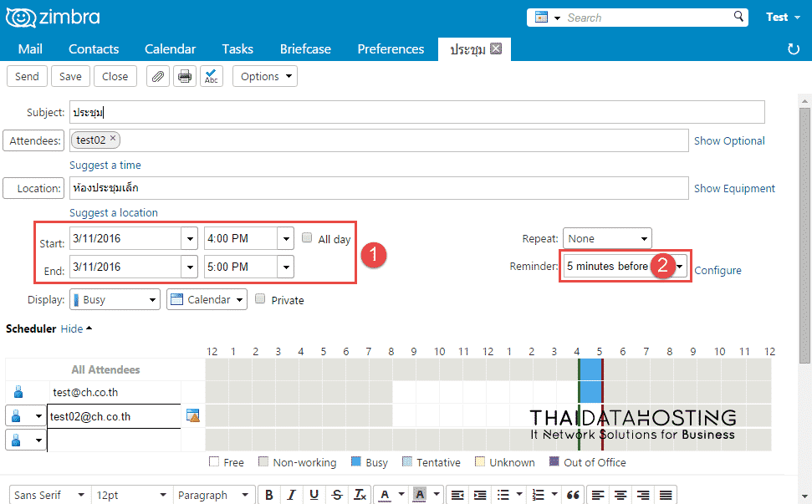Click the print icon in toolbar
The image size is (812, 504).
pos(184,76)
